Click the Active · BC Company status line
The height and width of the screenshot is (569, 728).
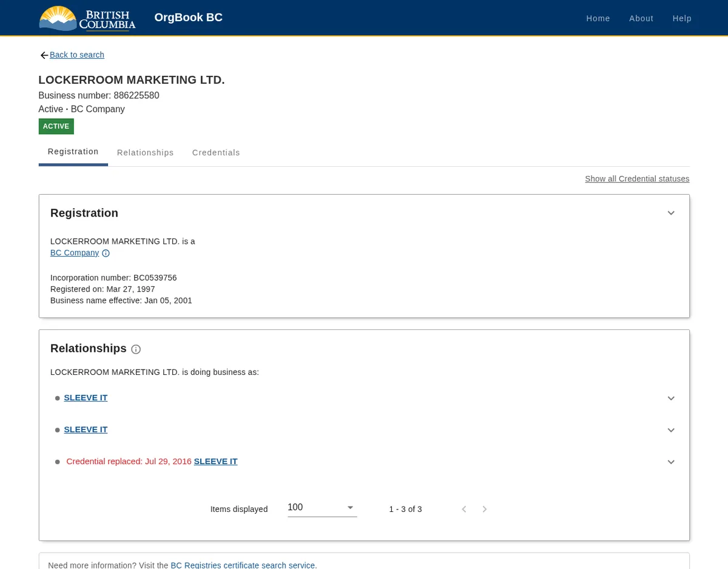point(81,110)
